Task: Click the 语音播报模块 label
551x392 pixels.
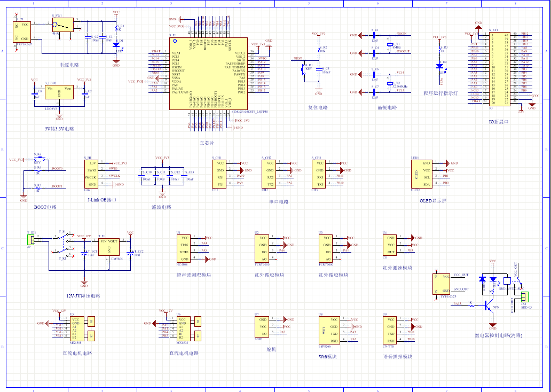Action: pyautogui.click(x=397, y=357)
